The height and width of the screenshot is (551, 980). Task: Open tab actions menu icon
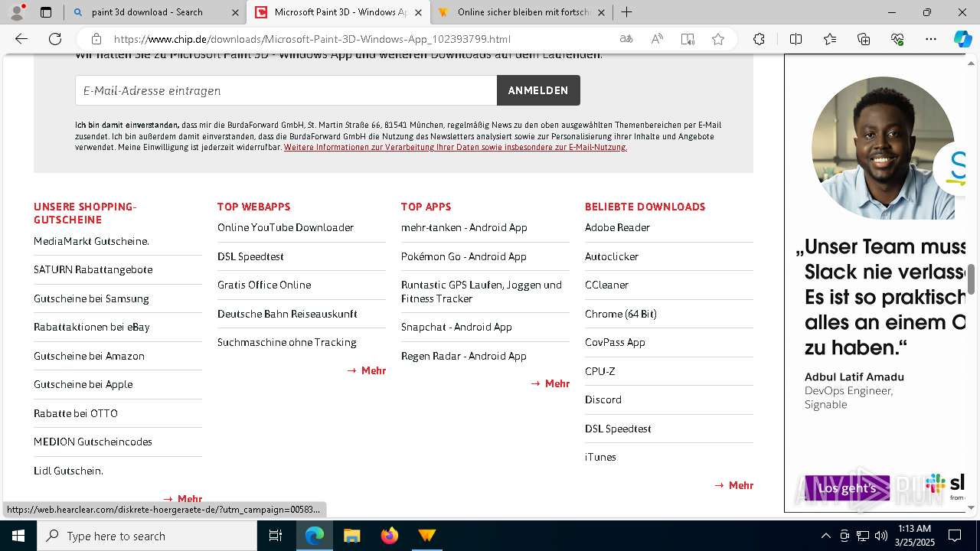tap(46, 12)
